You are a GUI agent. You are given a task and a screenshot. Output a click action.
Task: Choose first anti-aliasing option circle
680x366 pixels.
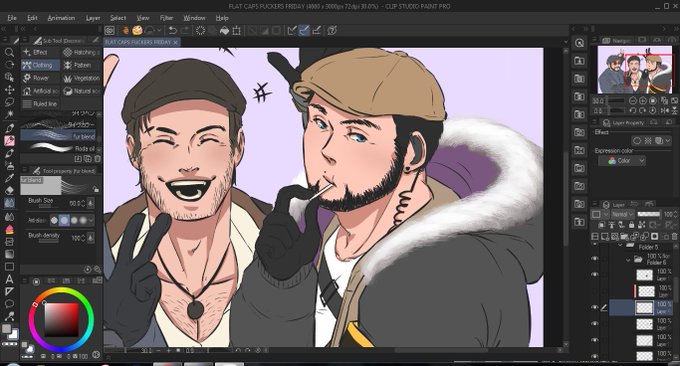tap(54, 220)
